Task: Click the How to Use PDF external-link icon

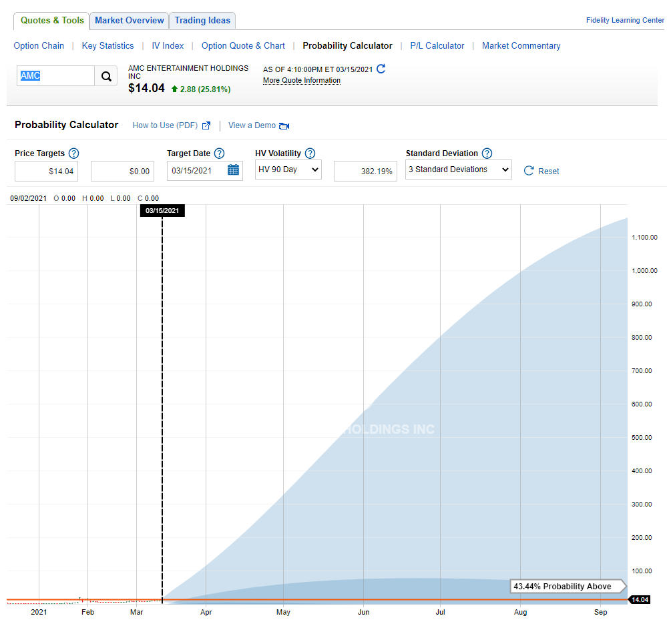Action: [x=206, y=125]
